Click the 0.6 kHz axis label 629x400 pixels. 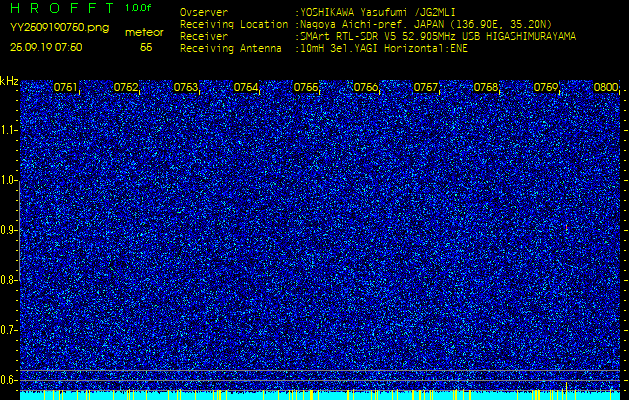tap(7, 380)
